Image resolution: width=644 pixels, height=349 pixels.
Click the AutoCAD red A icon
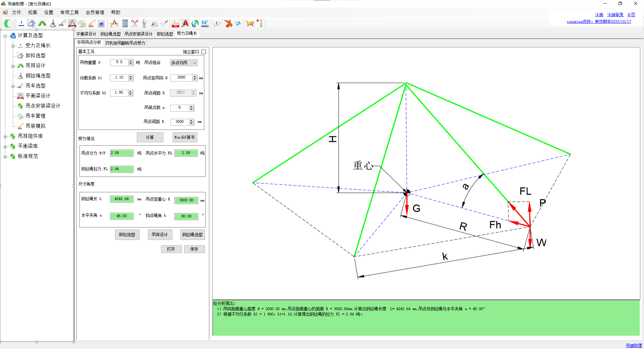[x=185, y=23]
